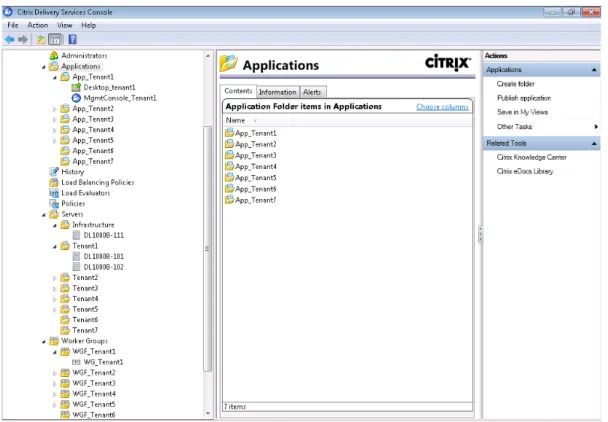Click App_Tenant6 folder icon in Contents list
Image resolution: width=608 pixels, height=422 pixels.
click(x=230, y=189)
